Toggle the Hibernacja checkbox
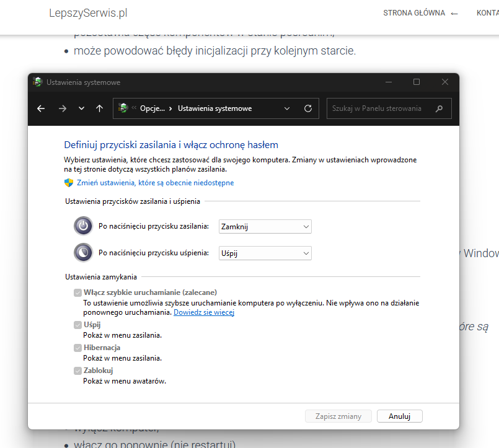This screenshot has width=499, height=448. [x=77, y=347]
